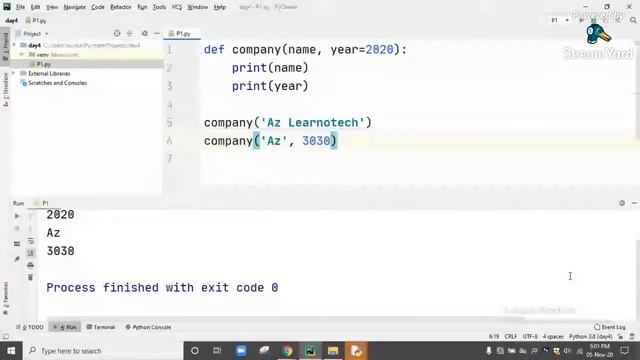Image resolution: width=640 pixels, height=360 pixels.
Task: Click UTF-8 encoding in status bar
Action: pos(530,336)
